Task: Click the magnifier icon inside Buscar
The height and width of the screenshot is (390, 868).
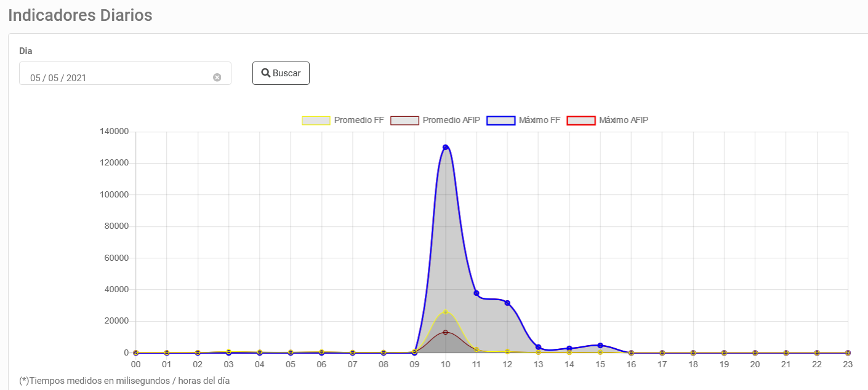Action: (x=266, y=73)
